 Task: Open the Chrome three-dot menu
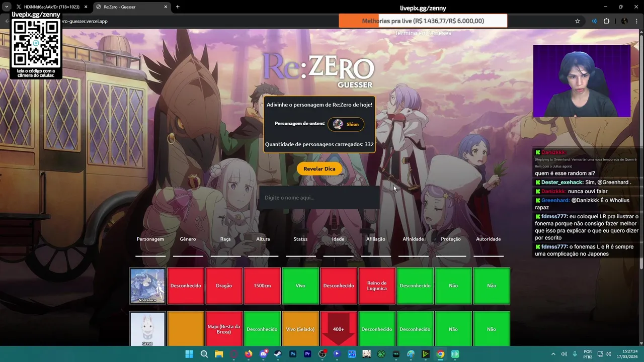tap(636, 21)
